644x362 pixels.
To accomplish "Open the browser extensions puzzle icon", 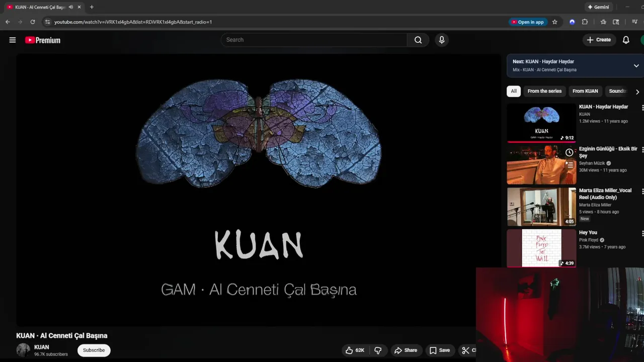I will (585, 22).
